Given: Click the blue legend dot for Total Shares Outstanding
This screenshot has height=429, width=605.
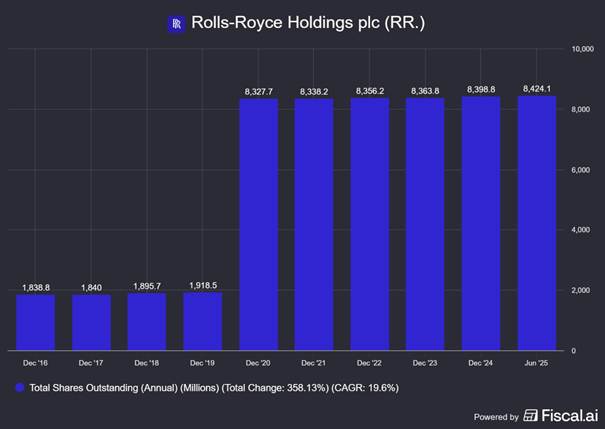Looking at the screenshot, I should point(22,387).
